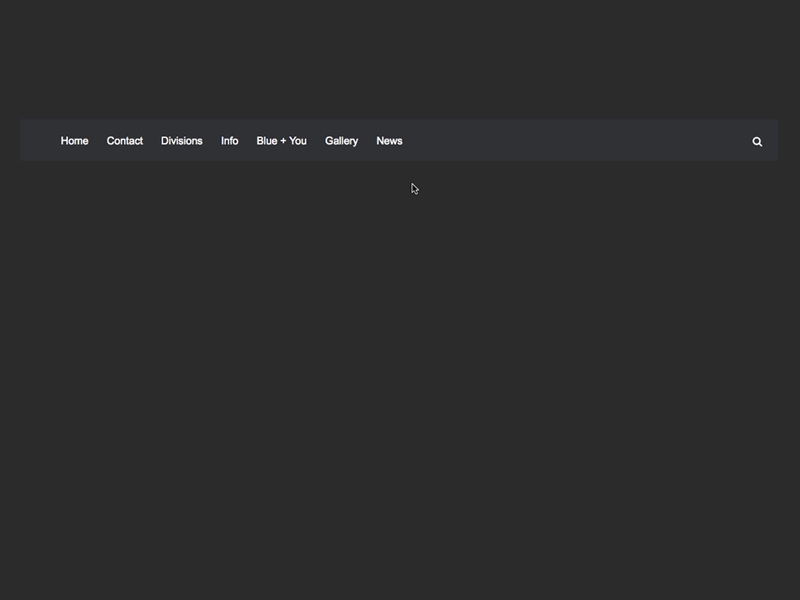Select Blue + You in the navigation bar
The width and height of the screenshot is (800, 600).
tap(281, 141)
